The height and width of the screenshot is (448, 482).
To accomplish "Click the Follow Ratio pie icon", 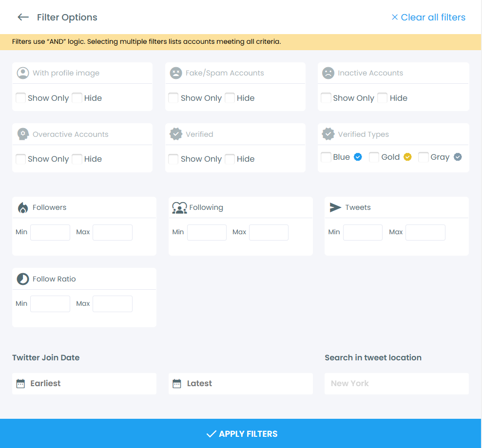I will pos(22,279).
